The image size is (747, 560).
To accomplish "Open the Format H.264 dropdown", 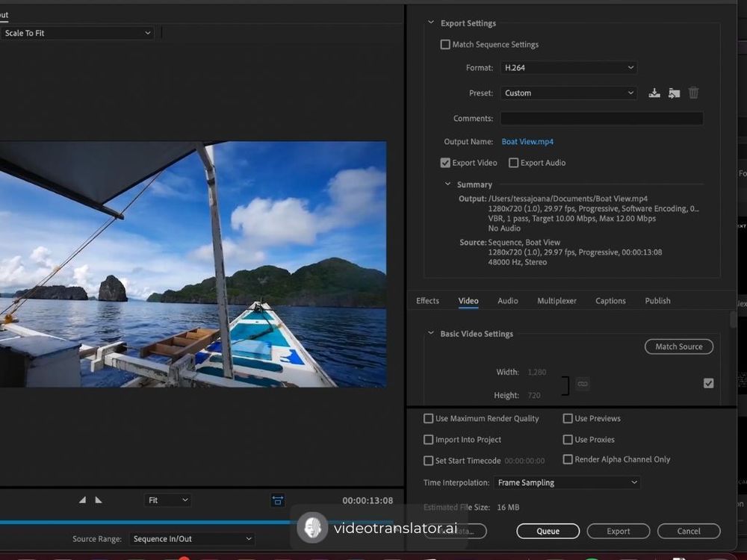I will click(x=568, y=68).
